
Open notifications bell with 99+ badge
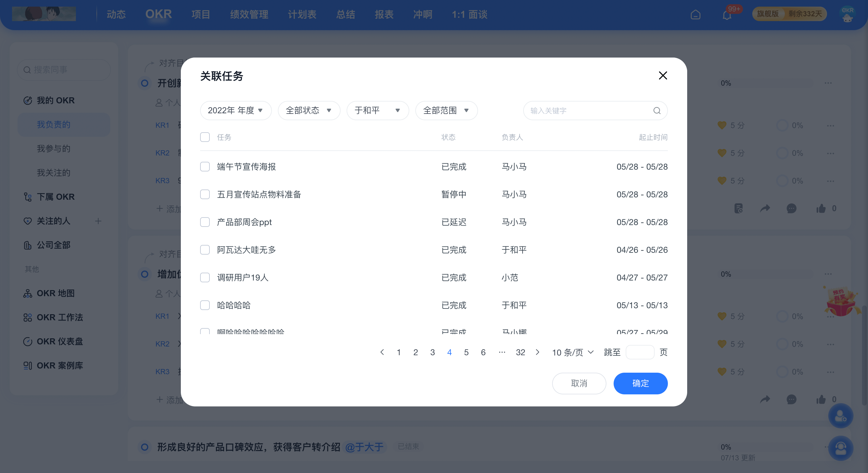pos(727,15)
